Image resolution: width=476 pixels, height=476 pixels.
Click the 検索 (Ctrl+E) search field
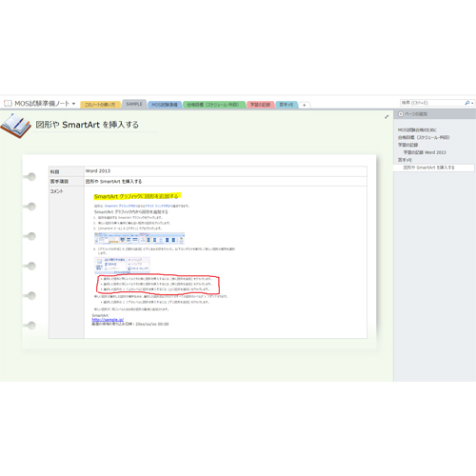coord(431,103)
